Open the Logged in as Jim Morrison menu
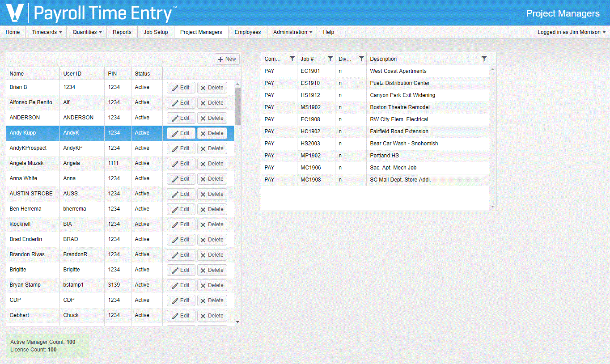This screenshot has height=364, width=610. [572, 32]
